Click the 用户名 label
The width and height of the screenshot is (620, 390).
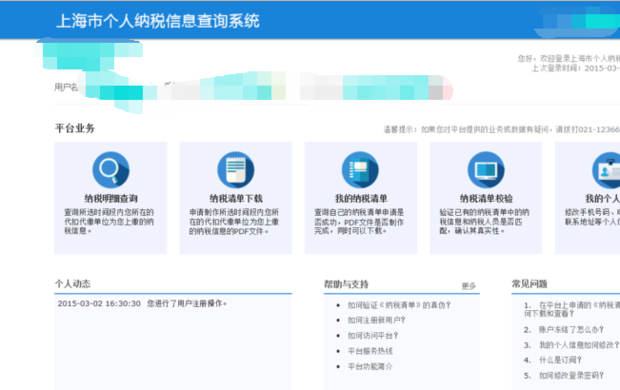click(x=66, y=87)
